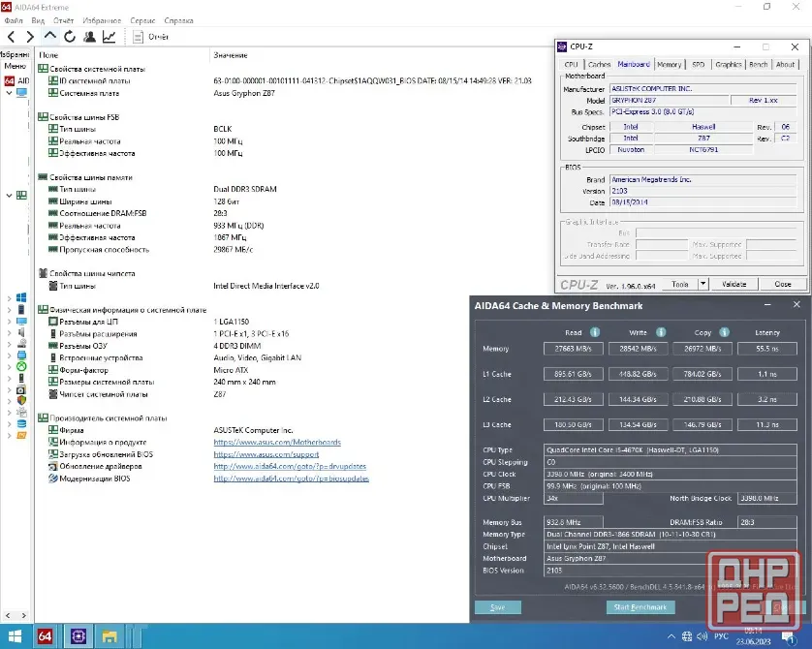The image size is (812, 649).
Task: Open the Windows Start menu
Action: coord(15,636)
